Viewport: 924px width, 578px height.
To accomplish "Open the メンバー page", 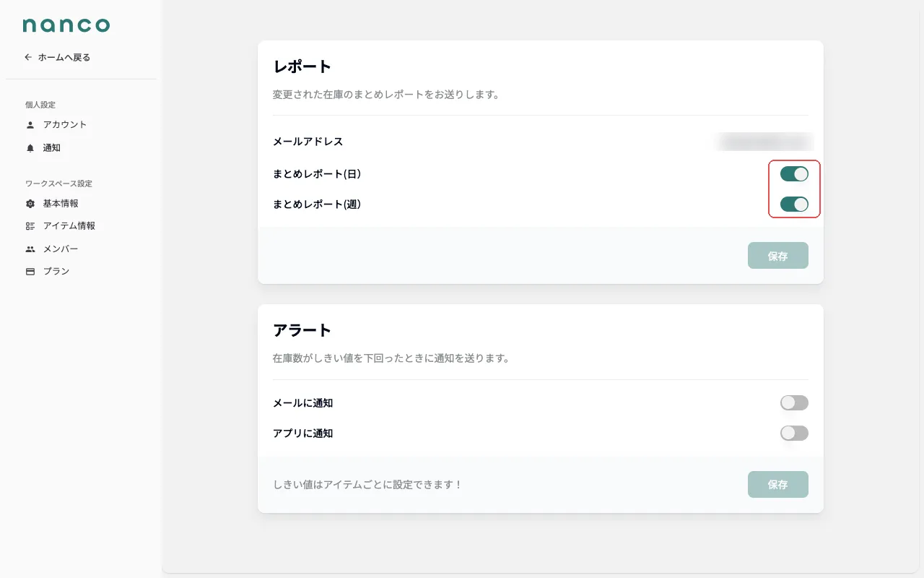I will [x=61, y=249].
